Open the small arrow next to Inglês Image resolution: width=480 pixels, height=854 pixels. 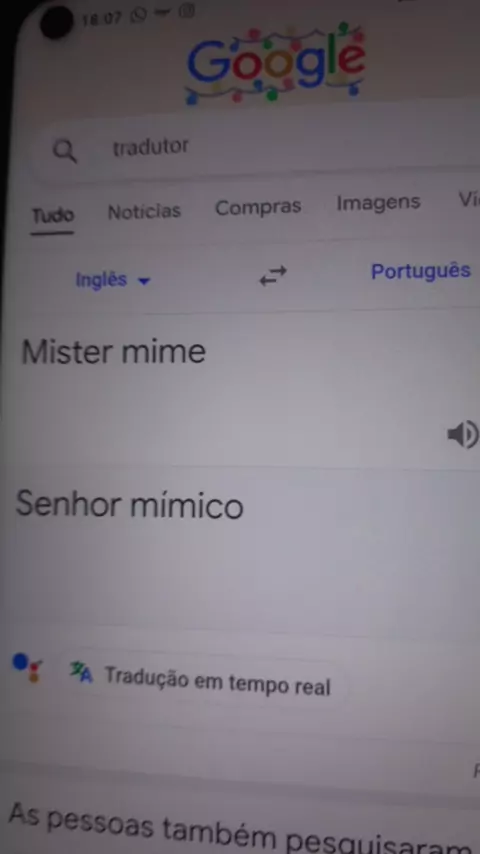coord(144,282)
